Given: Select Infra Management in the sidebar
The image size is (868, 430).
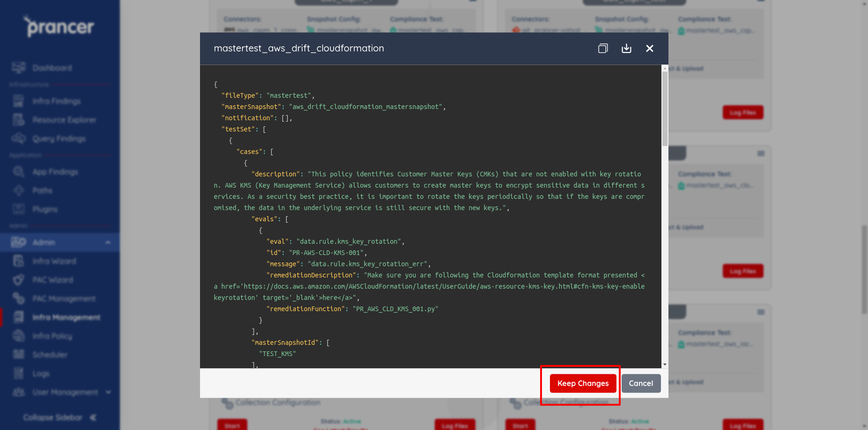Looking at the screenshot, I should (66, 317).
